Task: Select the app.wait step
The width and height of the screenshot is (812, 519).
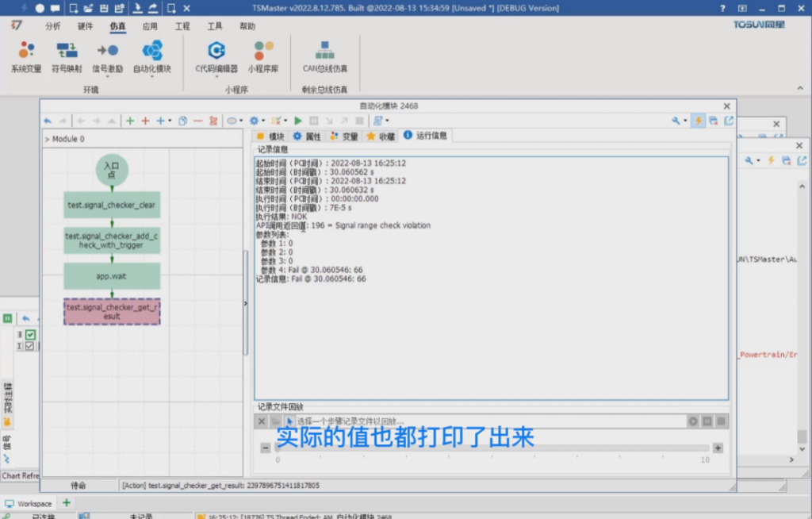Action: point(112,276)
